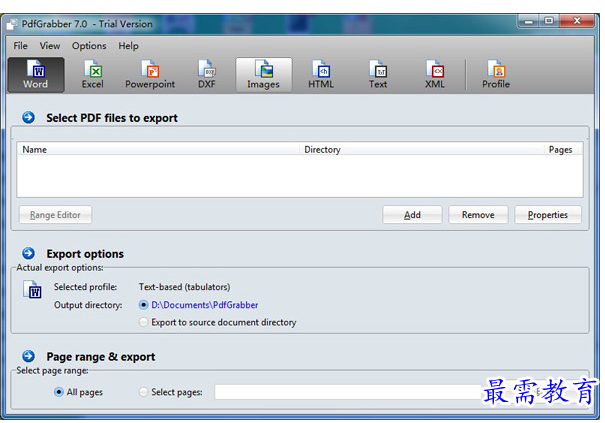Open the View menu
605x423 pixels.
50,46
